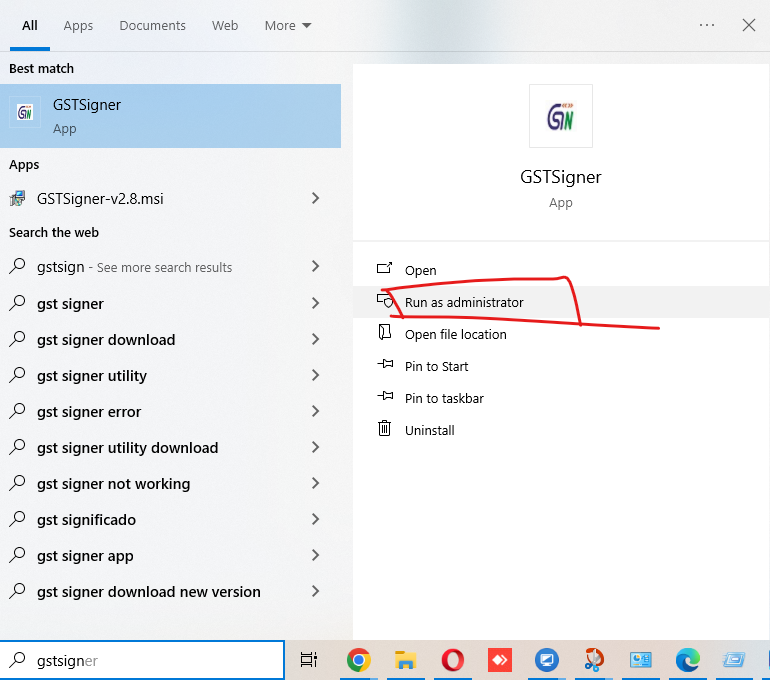Expand chevron next to 'gst signer utility'
The image size is (770, 680).
(x=315, y=376)
